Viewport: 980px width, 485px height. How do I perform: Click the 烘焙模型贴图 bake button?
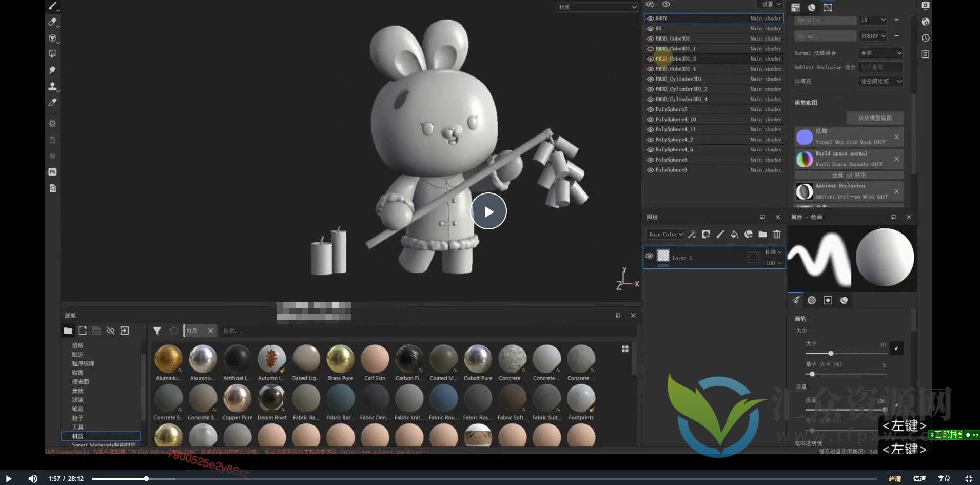pyautogui.click(x=875, y=118)
